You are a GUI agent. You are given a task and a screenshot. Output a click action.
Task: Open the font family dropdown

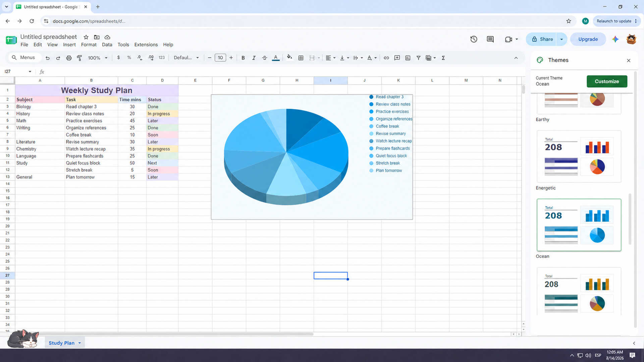[x=186, y=58]
